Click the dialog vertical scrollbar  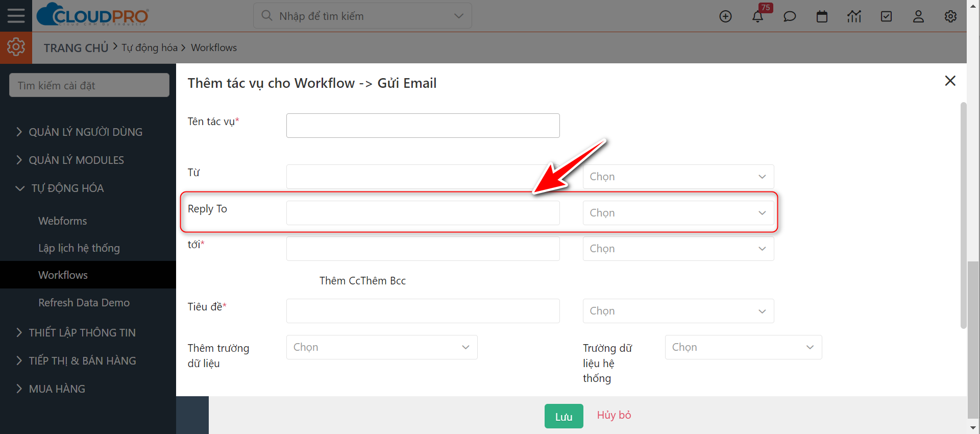click(964, 215)
